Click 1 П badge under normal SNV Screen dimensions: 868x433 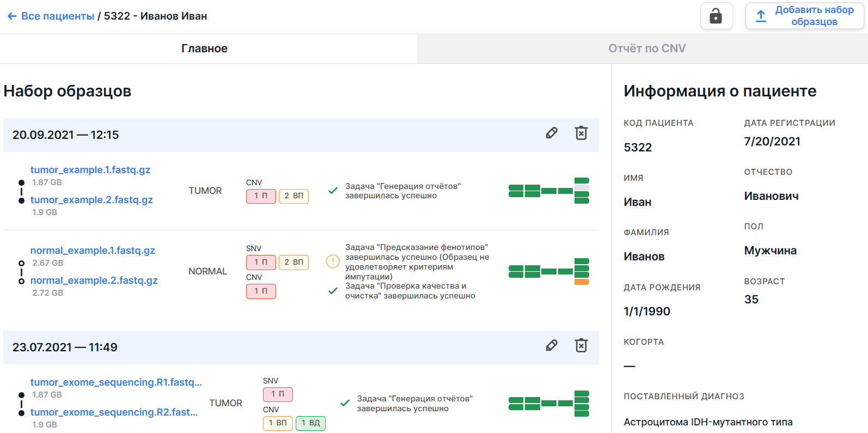tap(261, 263)
